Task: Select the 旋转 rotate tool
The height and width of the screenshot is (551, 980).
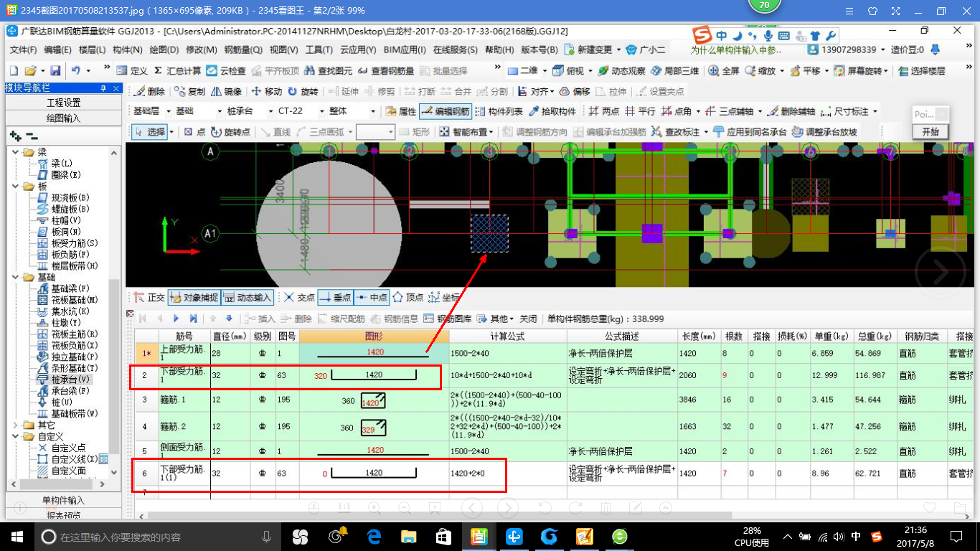Action: click(x=303, y=92)
